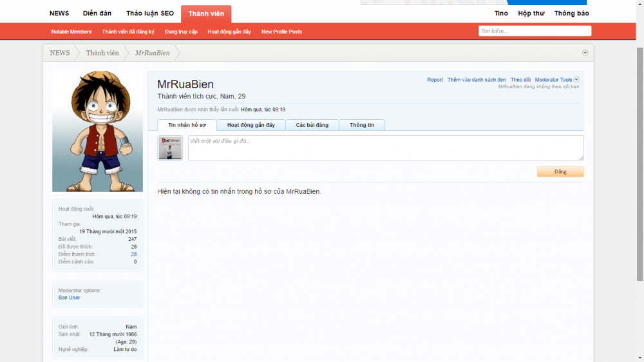Open Thông báo notifications

tap(571, 14)
